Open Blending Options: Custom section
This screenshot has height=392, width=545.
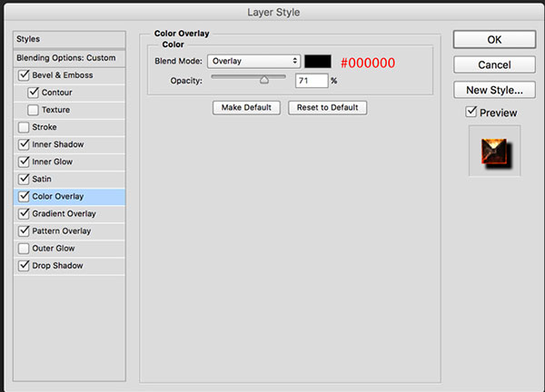tap(69, 58)
